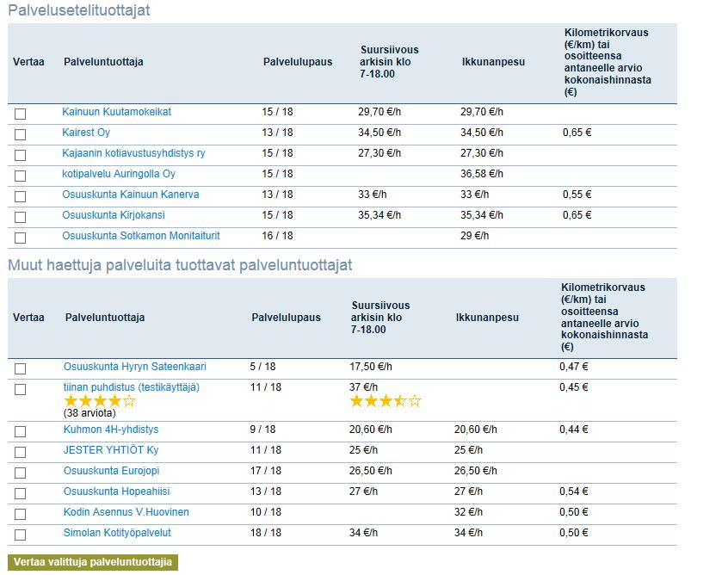Enable compare for Osuuskunta Kirjokansi
728x575 pixels.
pyautogui.click(x=20, y=218)
